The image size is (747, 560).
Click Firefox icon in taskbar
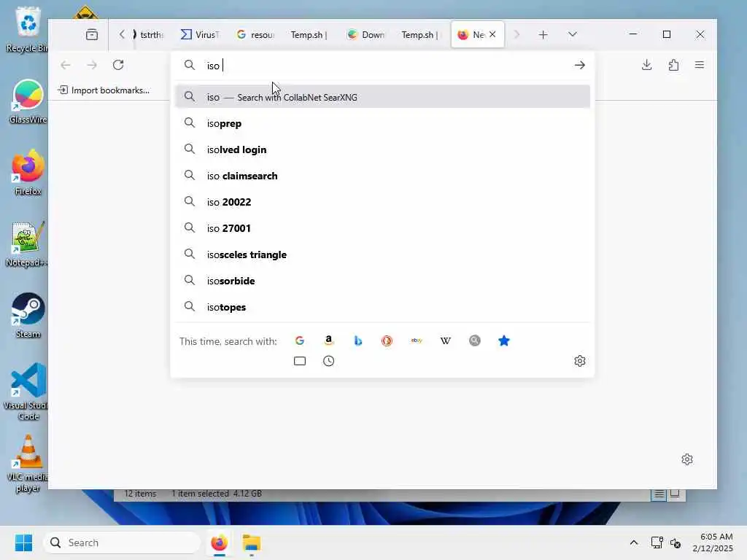(x=219, y=542)
